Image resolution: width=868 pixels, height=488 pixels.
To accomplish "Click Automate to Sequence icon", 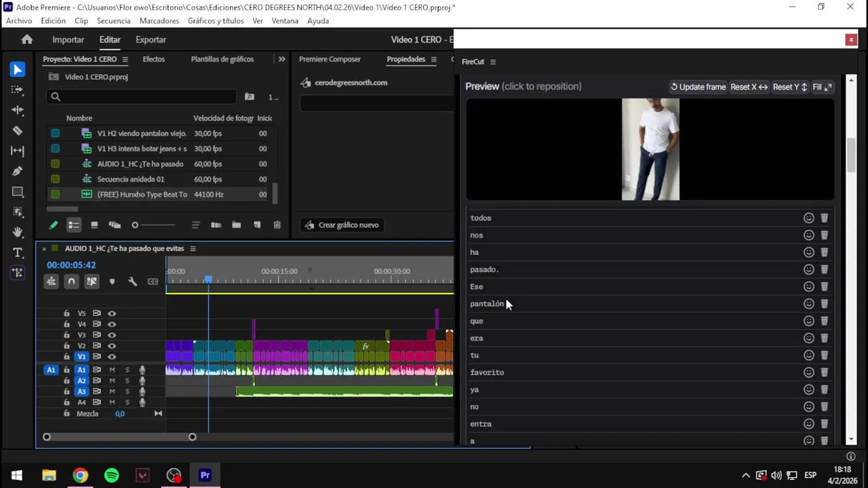I will click(216, 225).
